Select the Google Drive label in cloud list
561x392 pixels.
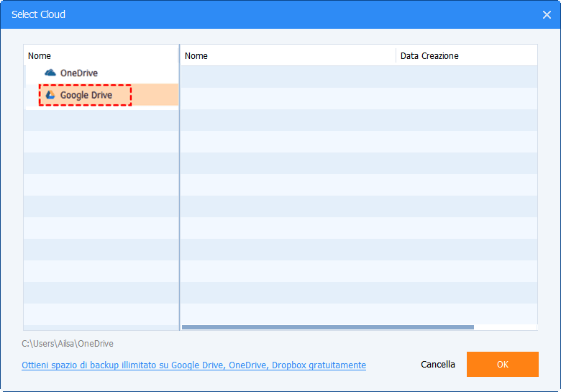[86, 95]
